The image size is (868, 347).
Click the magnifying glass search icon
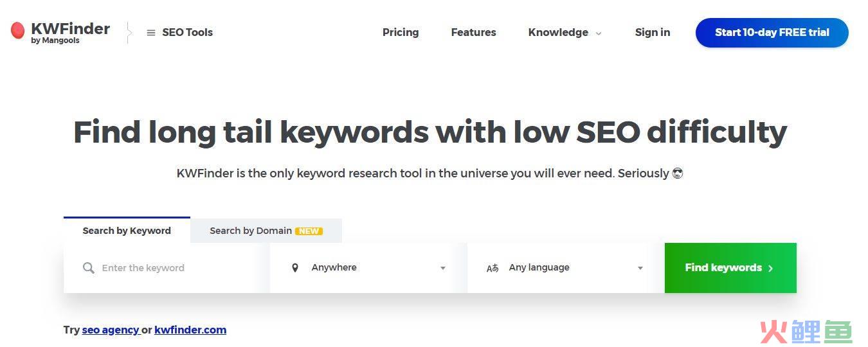click(x=89, y=268)
